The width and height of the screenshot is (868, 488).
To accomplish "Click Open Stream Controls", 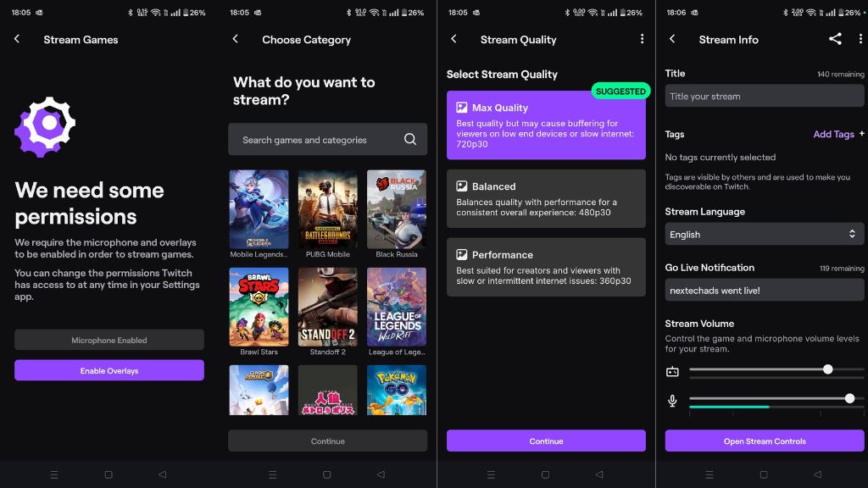I will click(765, 441).
